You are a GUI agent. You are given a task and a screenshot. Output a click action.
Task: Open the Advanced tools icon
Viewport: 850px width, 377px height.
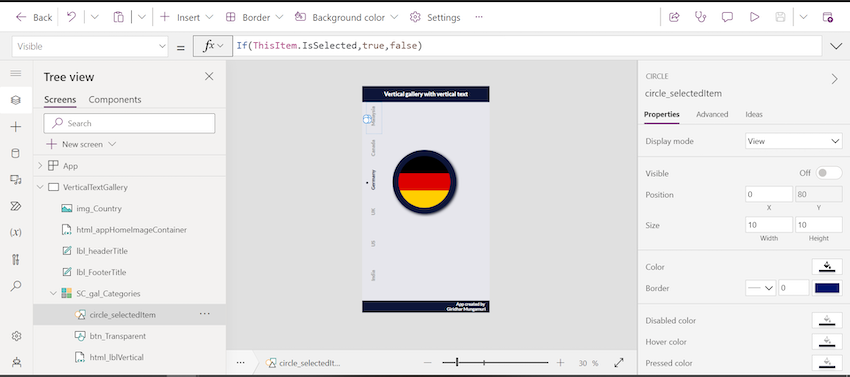pyautogui.click(x=16, y=259)
